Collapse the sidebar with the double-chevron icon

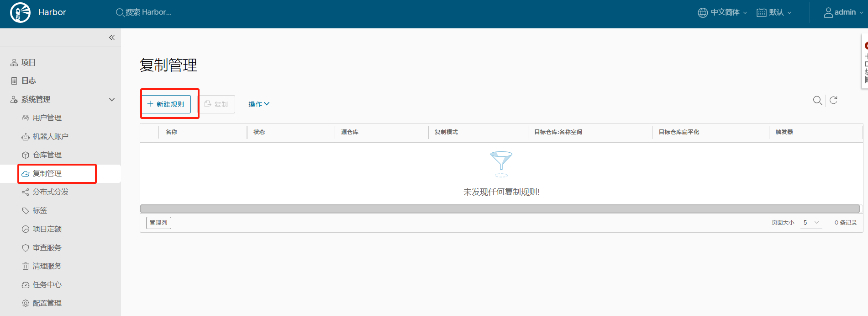112,37
